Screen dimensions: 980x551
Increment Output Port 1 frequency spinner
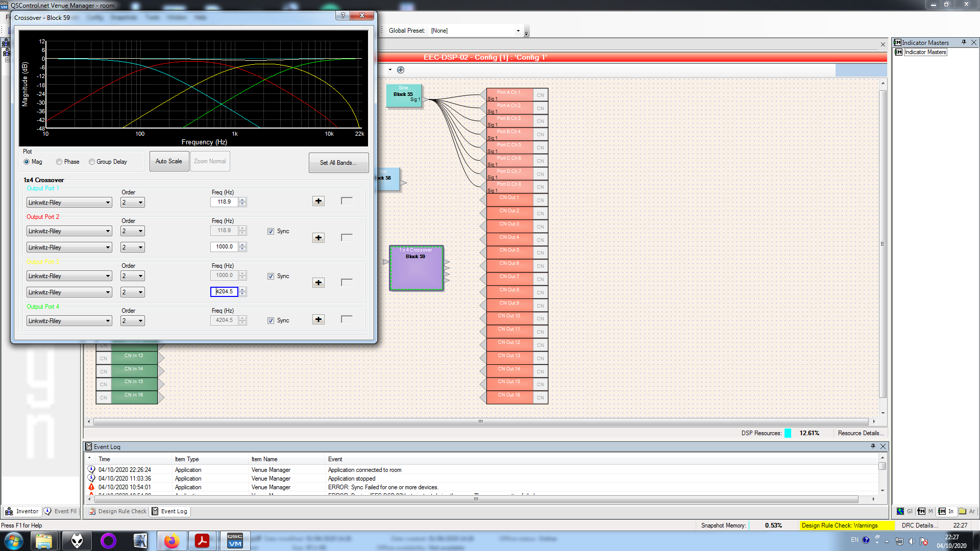[x=242, y=199]
